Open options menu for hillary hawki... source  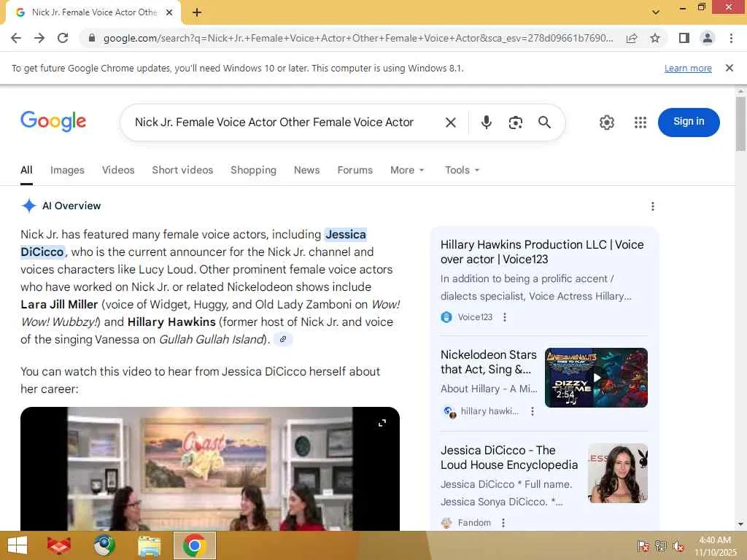tap(533, 411)
